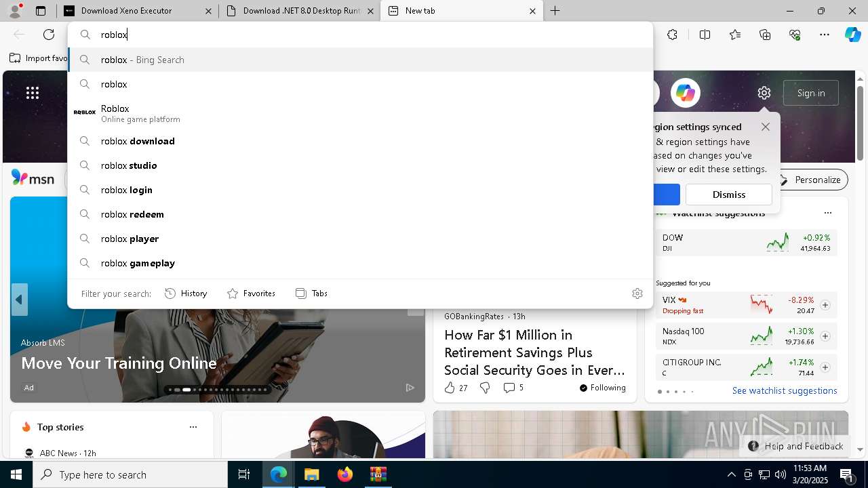
Task: Launch Firefox from taskbar
Action: coord(344,474)
